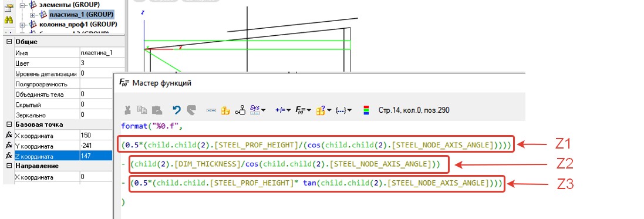Open the brackets {...} dropdown
This screenshot has height=219, width=644.
point(343,110)
